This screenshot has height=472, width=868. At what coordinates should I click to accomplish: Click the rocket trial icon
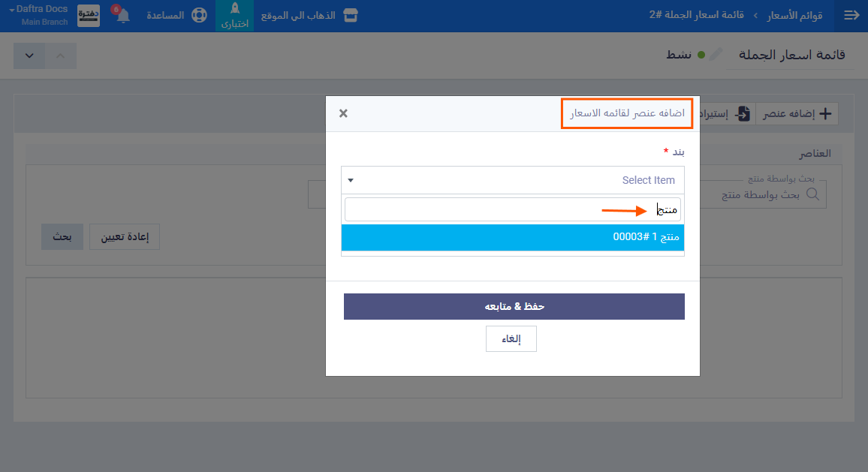(234, 11)
